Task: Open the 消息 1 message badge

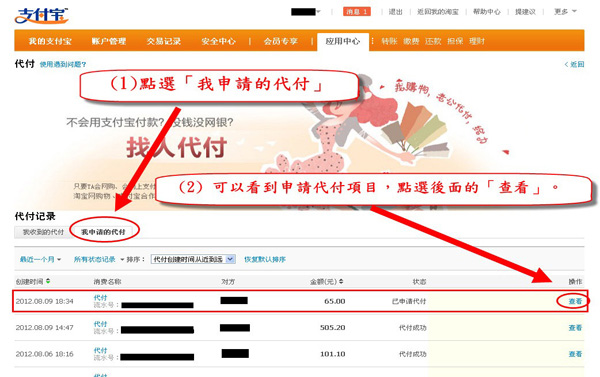Action: [357, 12]
